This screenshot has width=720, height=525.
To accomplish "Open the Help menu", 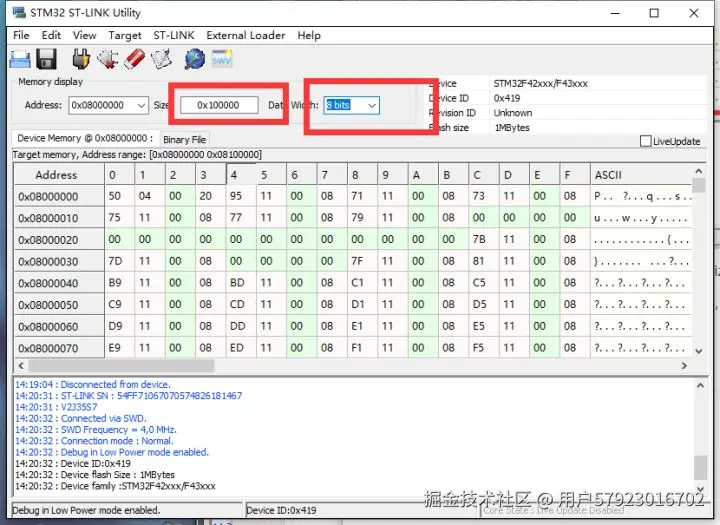I will 309,35.
